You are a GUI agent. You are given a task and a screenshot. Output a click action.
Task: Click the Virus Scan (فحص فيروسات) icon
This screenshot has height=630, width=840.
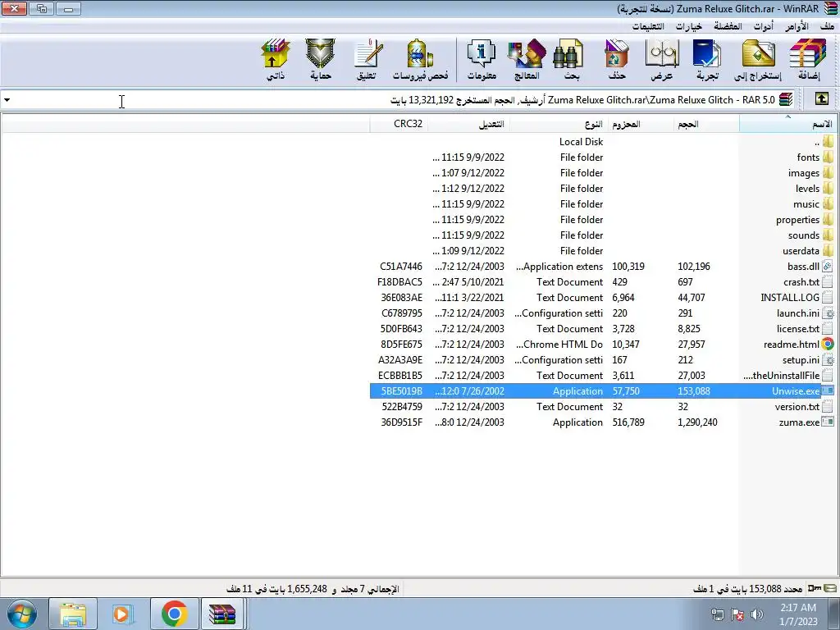421,59
